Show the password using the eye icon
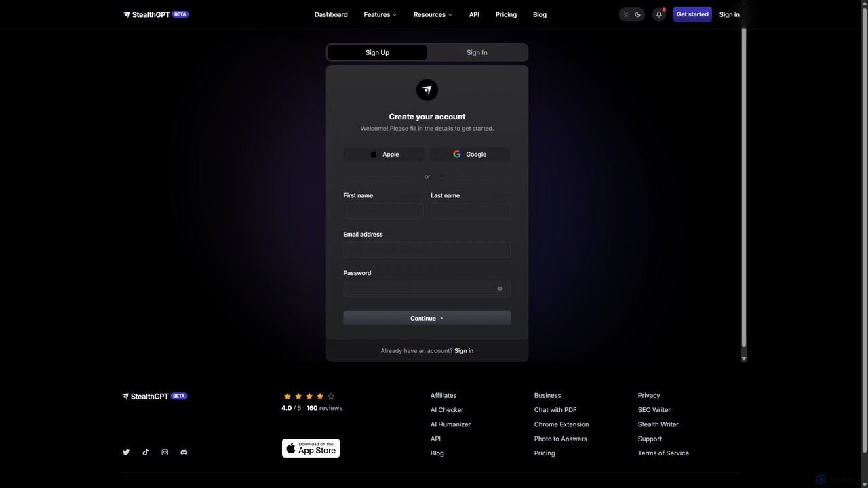 (500, 289)
